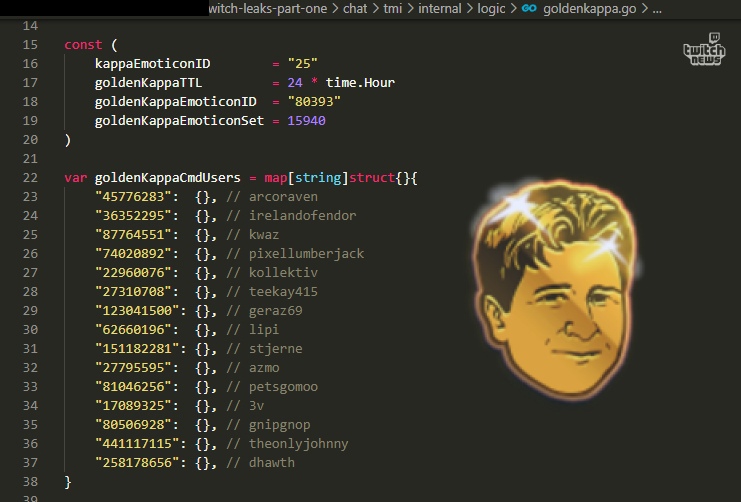Click the 'azmo' comment
The image size is (741, 502).
(264, 368)
